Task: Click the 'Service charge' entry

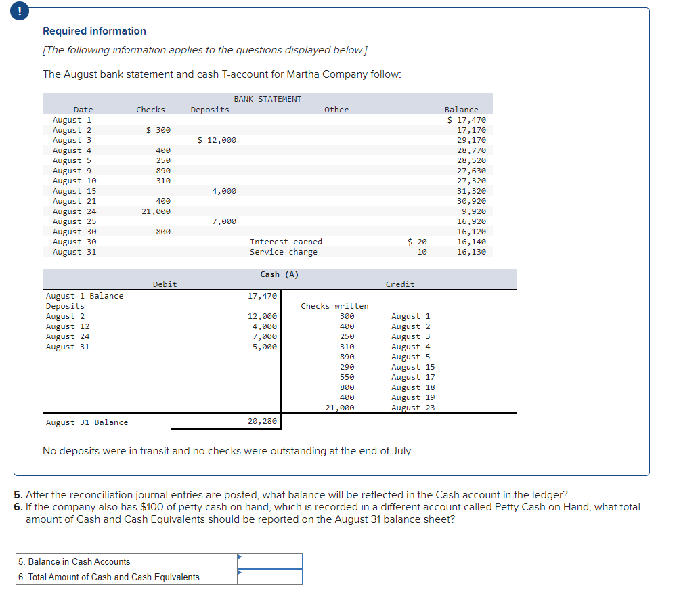Action: point(284,252)
